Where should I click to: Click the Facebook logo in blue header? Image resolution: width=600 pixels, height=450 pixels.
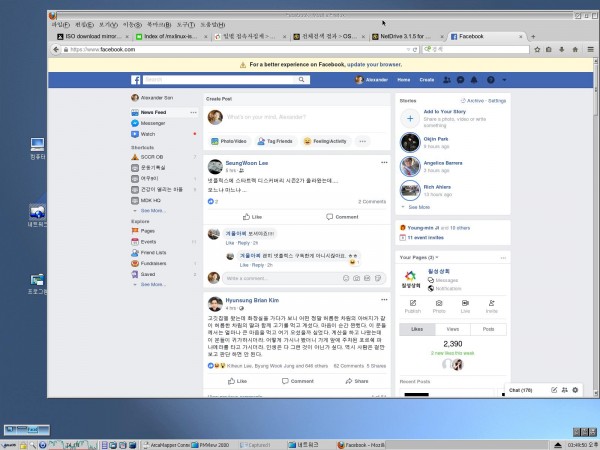(135, 80)
